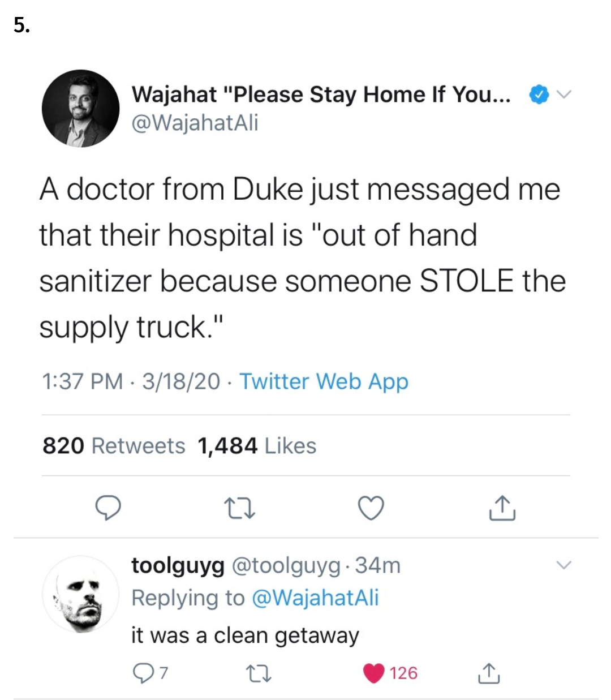Like the main tweet with heart icon
The width and height of the screenshot is (611, 700).
pos(371,508)
